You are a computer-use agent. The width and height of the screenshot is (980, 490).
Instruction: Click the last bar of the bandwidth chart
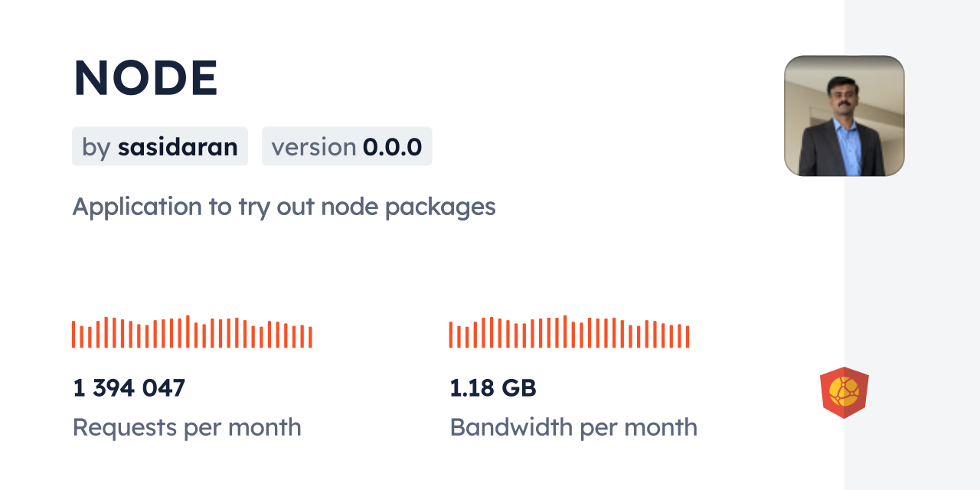(688, 337)
